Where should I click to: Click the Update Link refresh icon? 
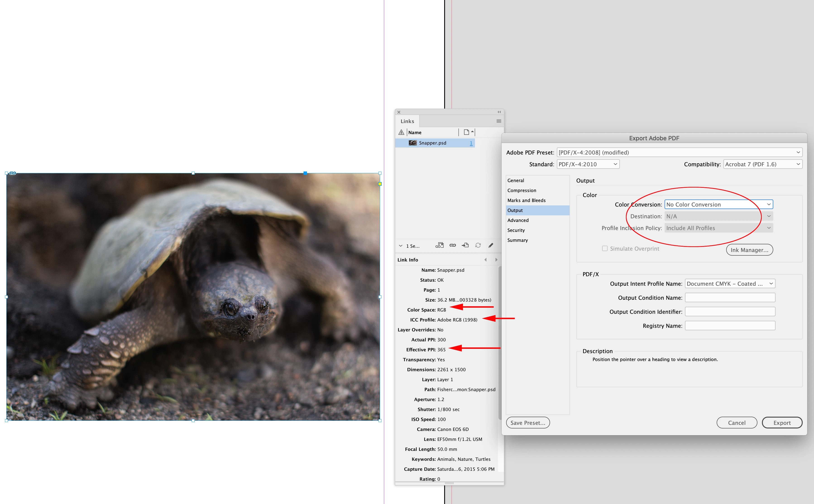pyautogui.click(x=478, y=245)
